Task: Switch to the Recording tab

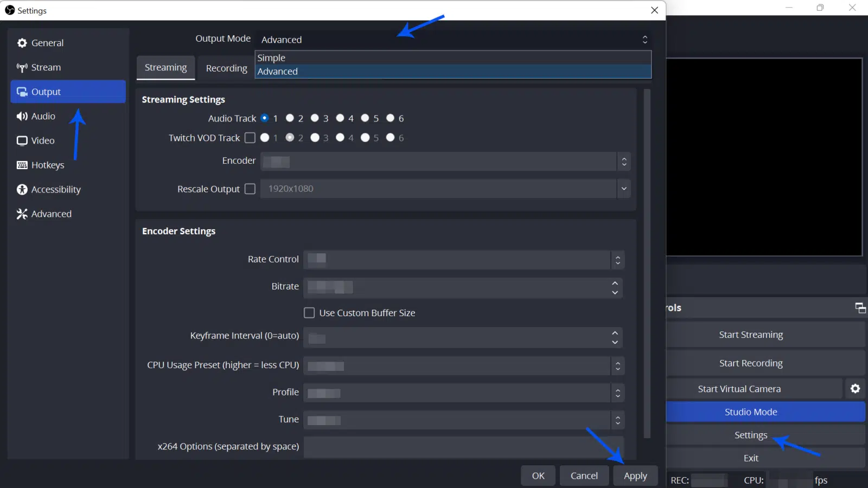Action: pos(226,68)
